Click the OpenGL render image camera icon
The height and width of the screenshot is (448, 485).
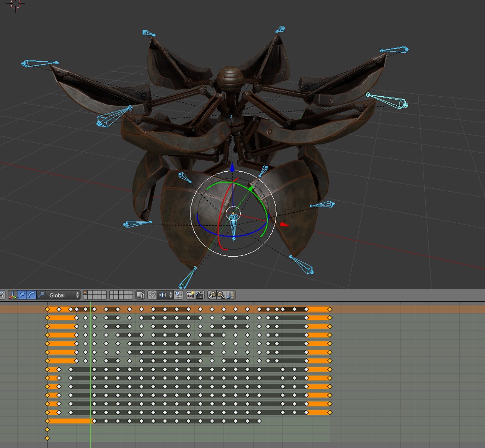tap(190, 295)
